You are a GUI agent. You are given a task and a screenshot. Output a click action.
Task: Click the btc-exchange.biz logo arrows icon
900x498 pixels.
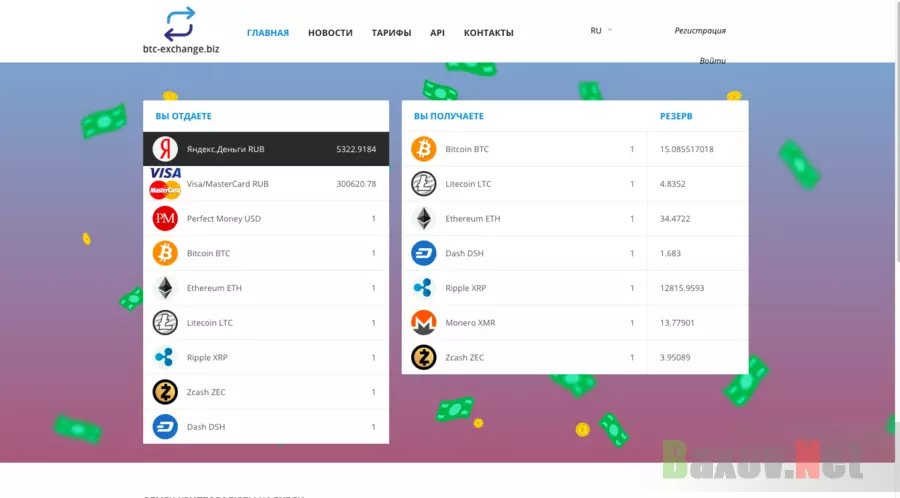click(180, 24)
